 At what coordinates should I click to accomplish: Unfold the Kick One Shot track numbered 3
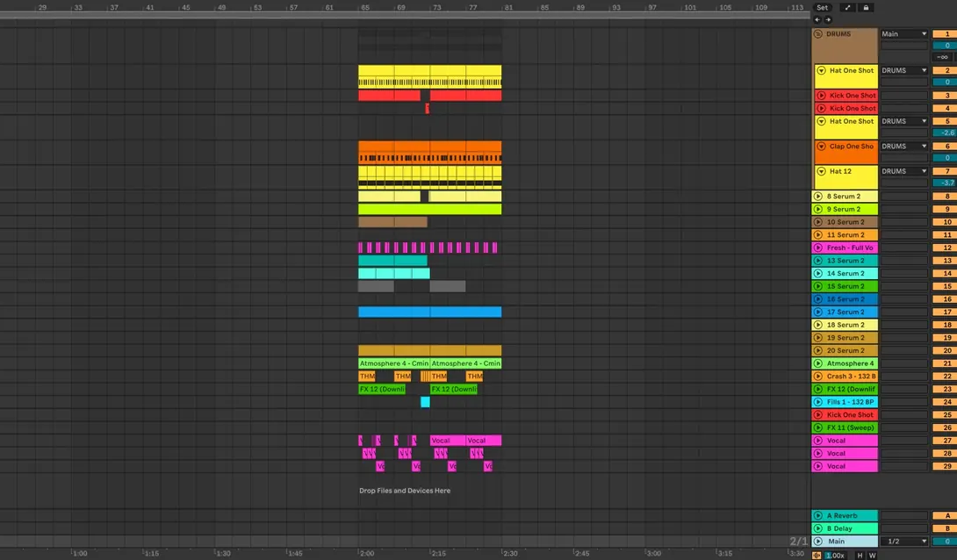(x=822, y=96)
